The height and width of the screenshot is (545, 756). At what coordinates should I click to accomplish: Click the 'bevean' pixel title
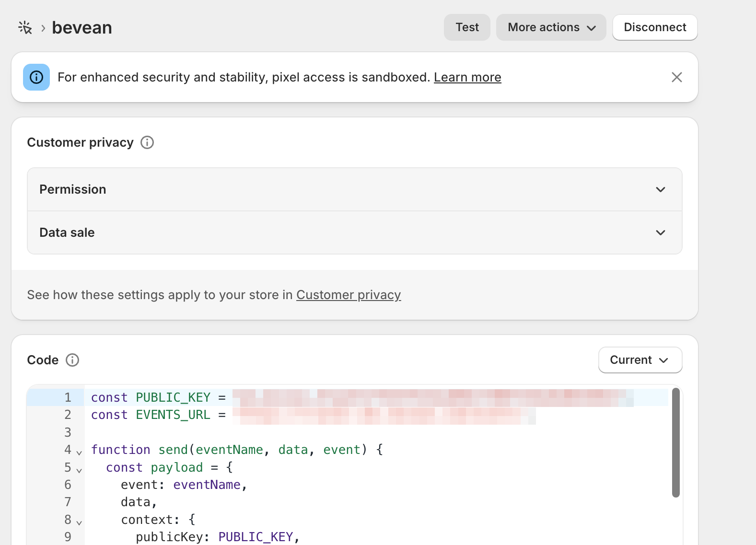82,28
